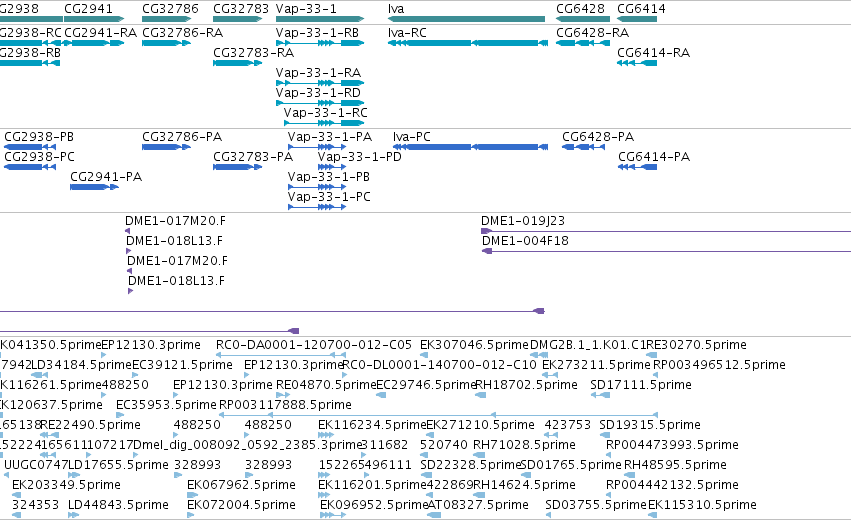Click protein CG6428-PA label
This screenshot has width=851, height=520.
pyautogui.click(x=598, y=137)
